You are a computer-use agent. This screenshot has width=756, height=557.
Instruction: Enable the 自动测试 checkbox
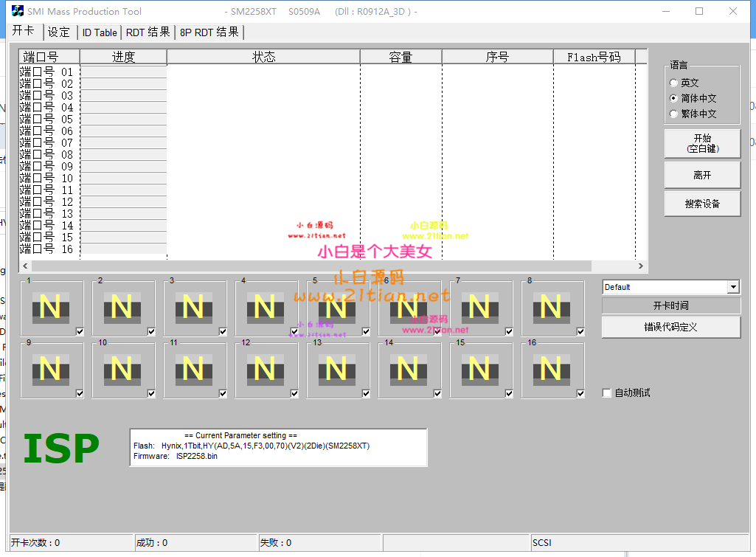[x=607, y=393]
